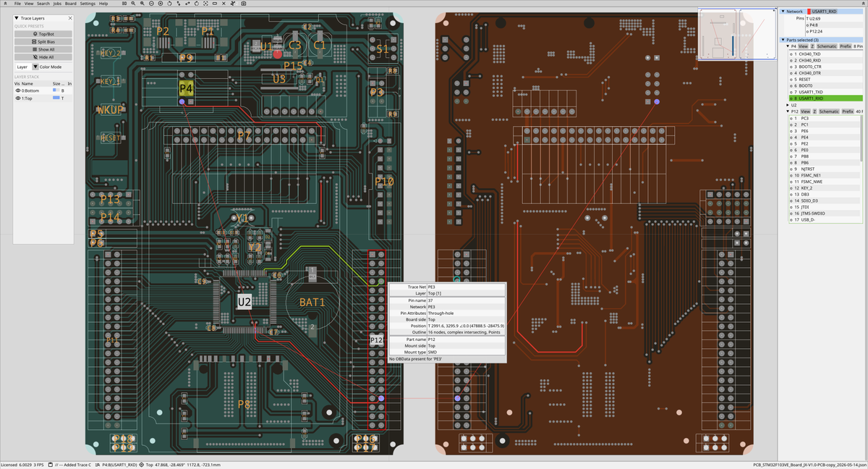Image resolution: width=868 pixels, height=469 pixels.
Task: Click the zoom in plus icon
Action: [161, 4]
